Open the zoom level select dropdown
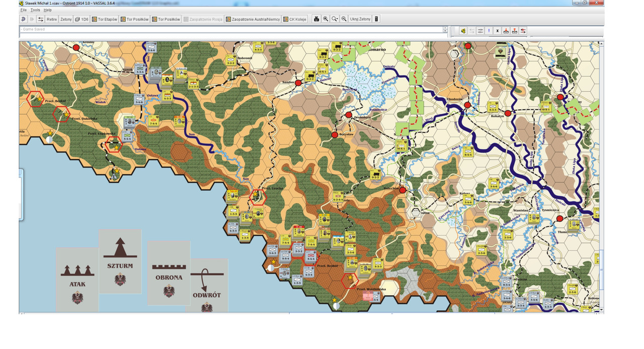 [335, 19]
